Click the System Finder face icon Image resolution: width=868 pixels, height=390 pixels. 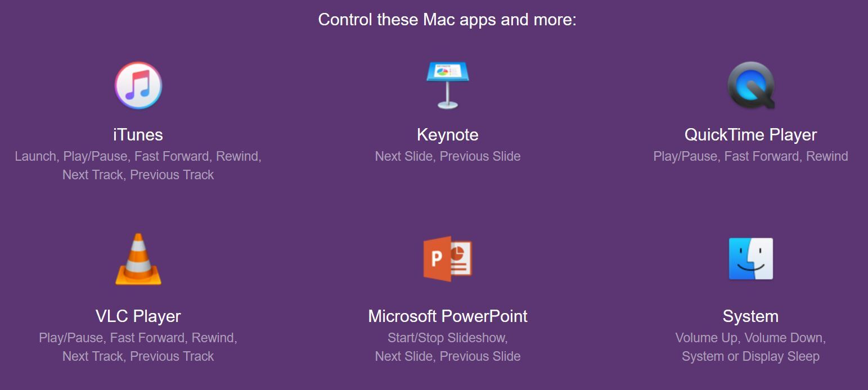point(750,259)
